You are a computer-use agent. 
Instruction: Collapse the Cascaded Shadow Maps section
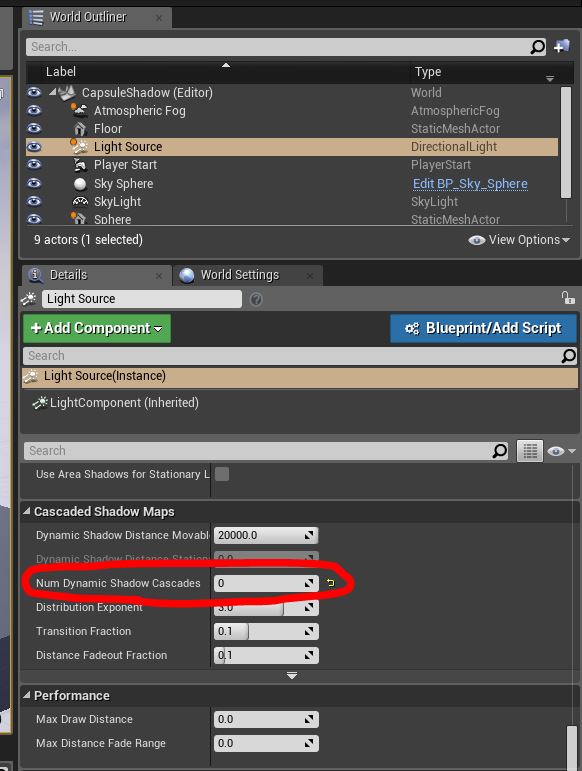[x=27, y=511]
